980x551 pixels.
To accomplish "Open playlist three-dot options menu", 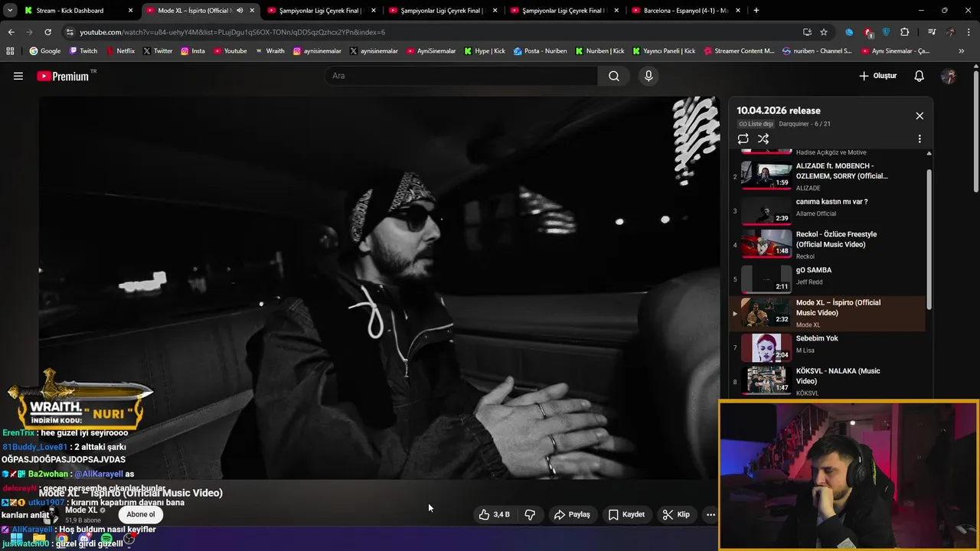I will (x=920, y=139).
